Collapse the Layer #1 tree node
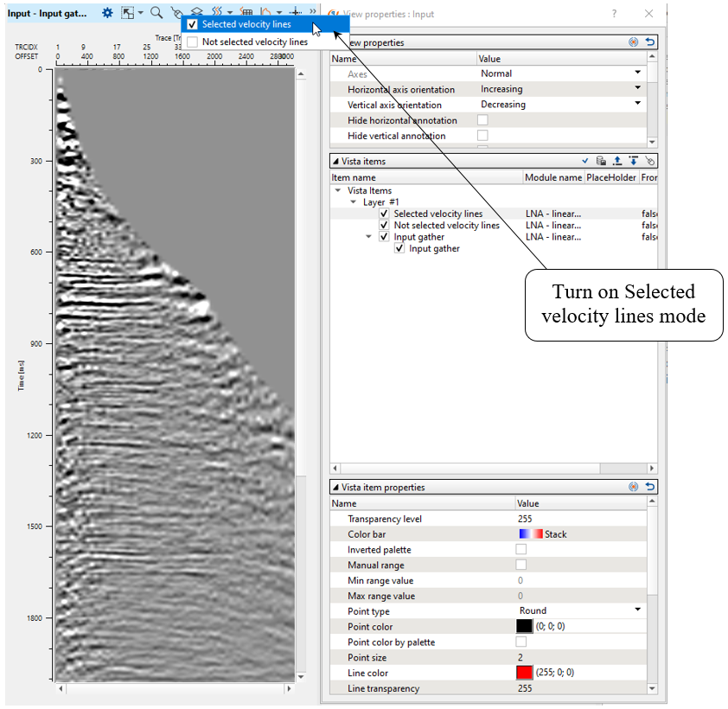 point(353,201)
